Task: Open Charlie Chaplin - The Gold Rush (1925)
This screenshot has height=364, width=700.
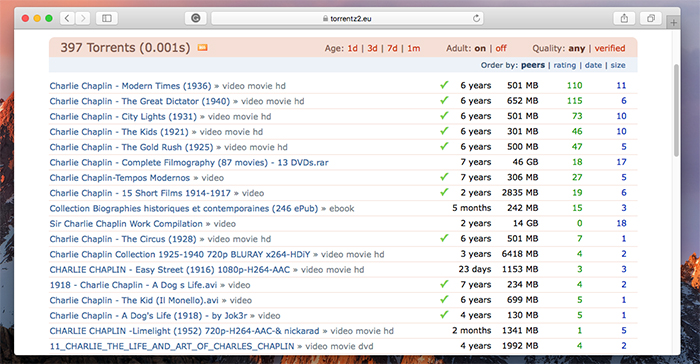Action: [x=131, y=147]
